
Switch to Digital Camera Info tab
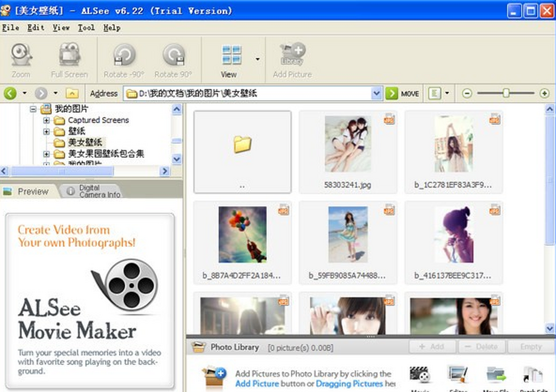[93, 191]
